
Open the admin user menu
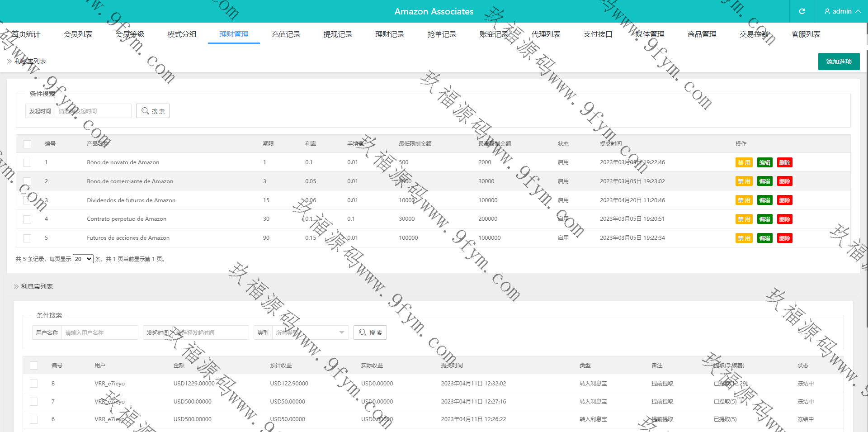click(x=842, y=11)
